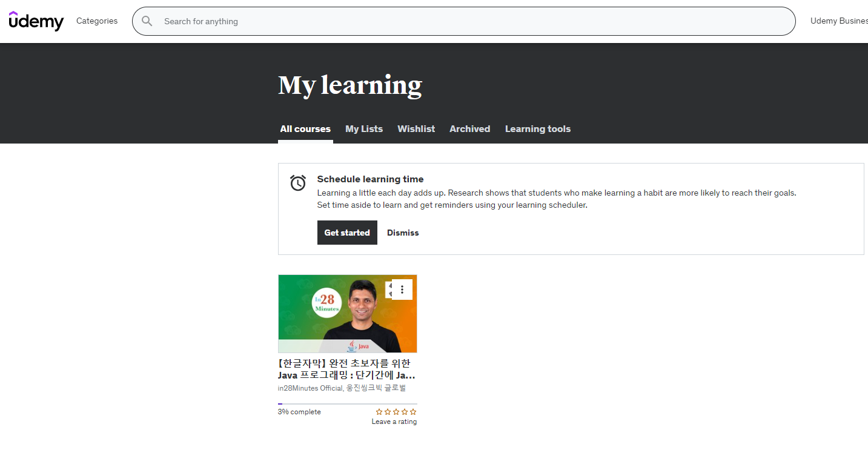
Task: Open the Java course thumbnail
Action: [x=348, y=314]
